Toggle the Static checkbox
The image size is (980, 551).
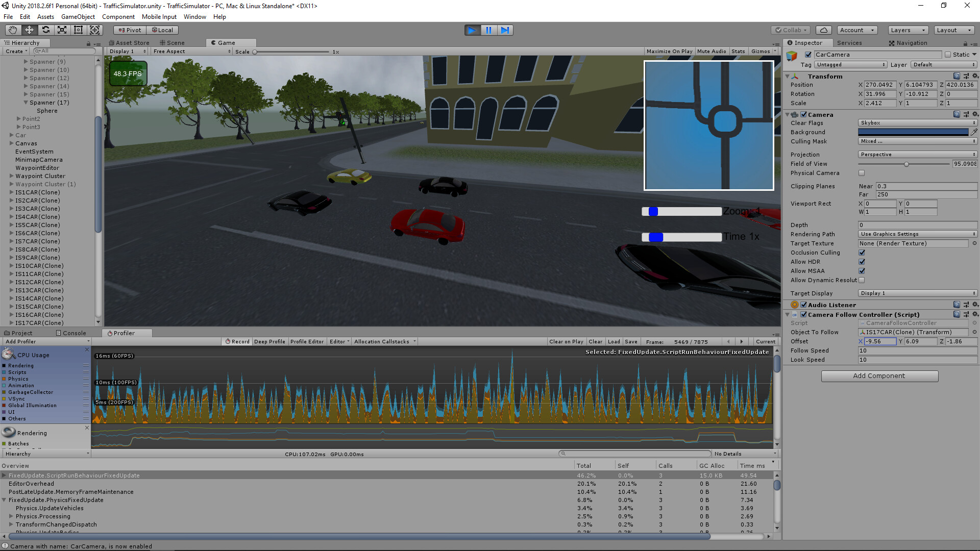point(948,55)
